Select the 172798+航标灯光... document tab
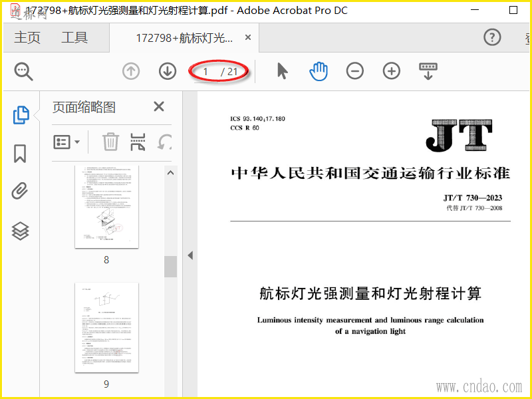 click(184, 38)
